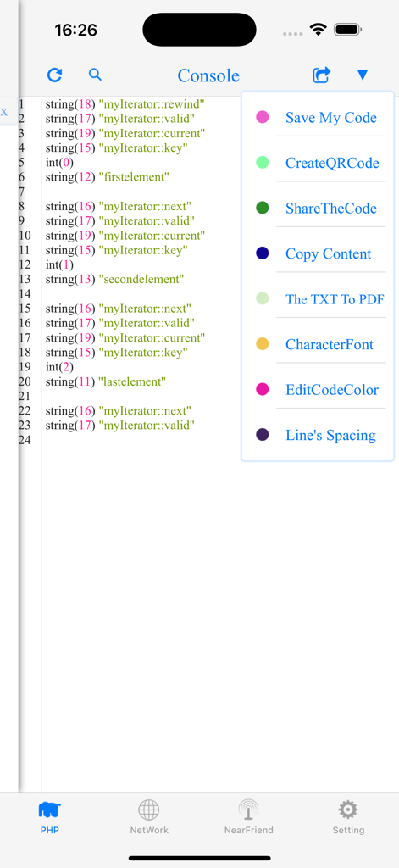399x868 pixels.
Task: Click the magenta dot beside EditCodeColor
Action: (263, 389)
